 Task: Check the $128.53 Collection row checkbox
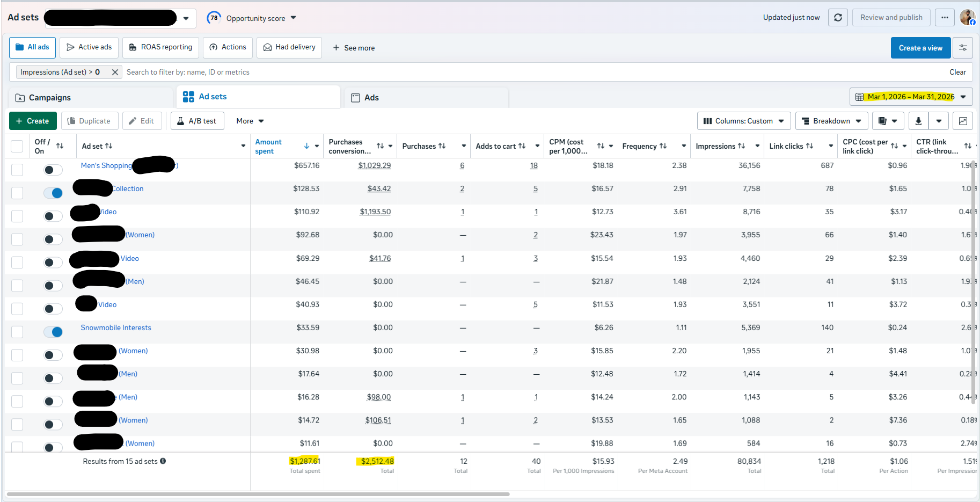(17, 193)
